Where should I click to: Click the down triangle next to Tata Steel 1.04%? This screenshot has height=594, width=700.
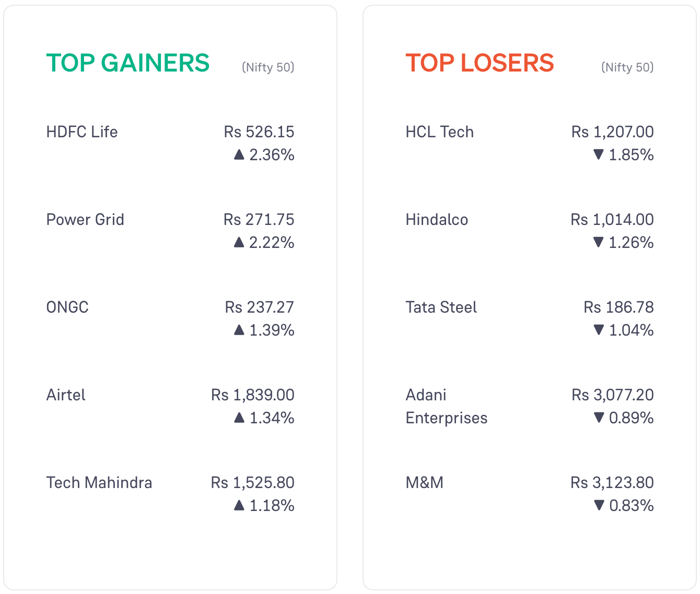pos(599,330)
